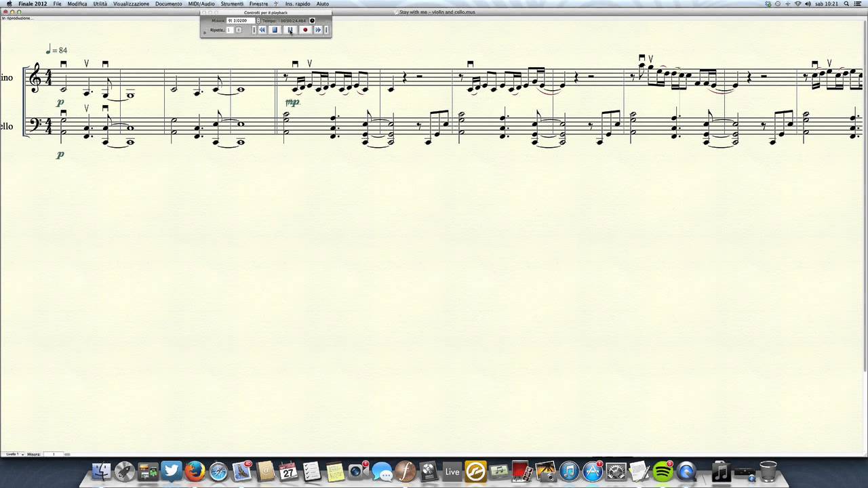Open Twitter from the Dock
868x488 pixels.
(172, 471)
